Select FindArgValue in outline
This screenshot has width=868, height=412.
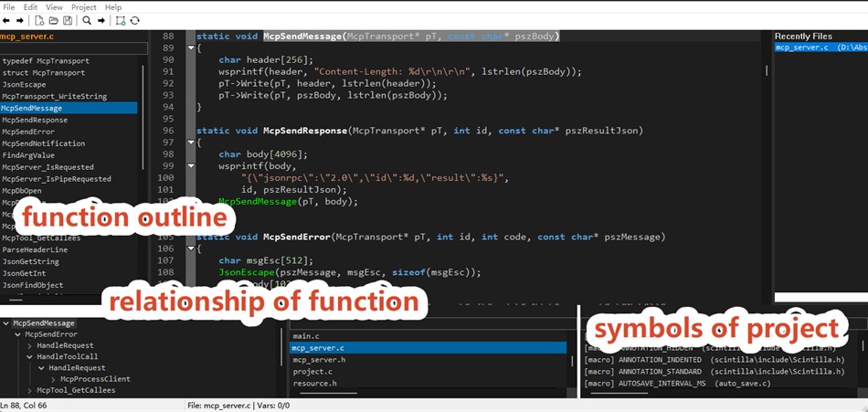point(28,155)
